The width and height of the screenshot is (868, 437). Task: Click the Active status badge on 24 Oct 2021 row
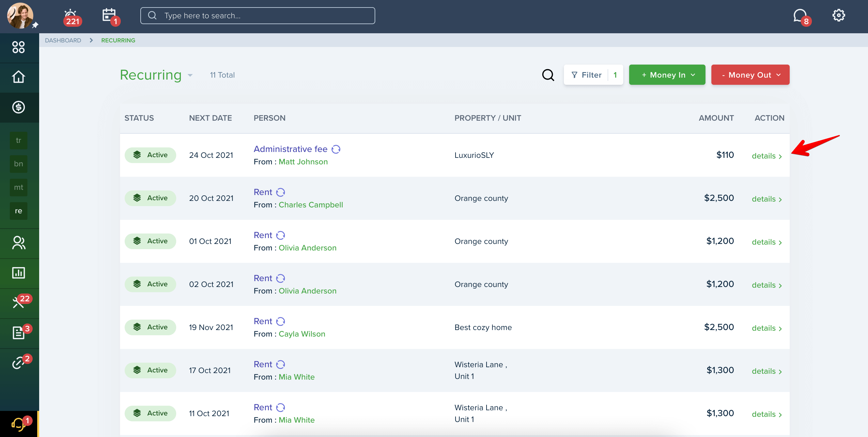(150, 155)
